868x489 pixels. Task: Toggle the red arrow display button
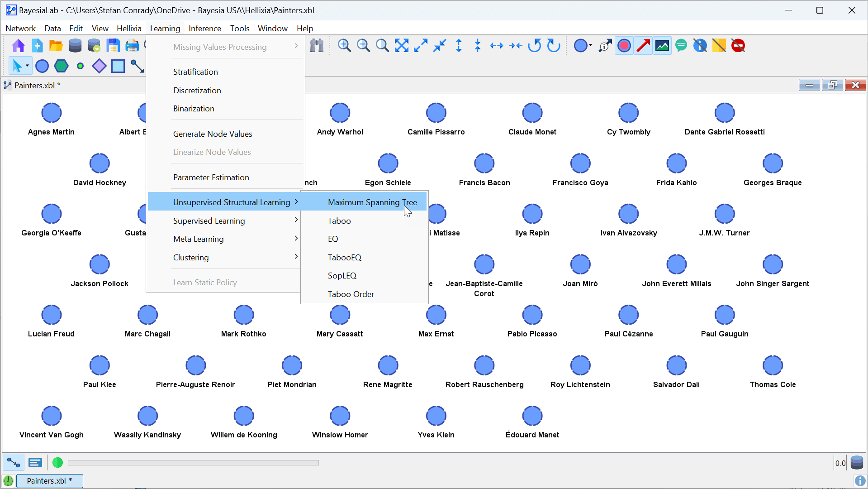point(643,46)
